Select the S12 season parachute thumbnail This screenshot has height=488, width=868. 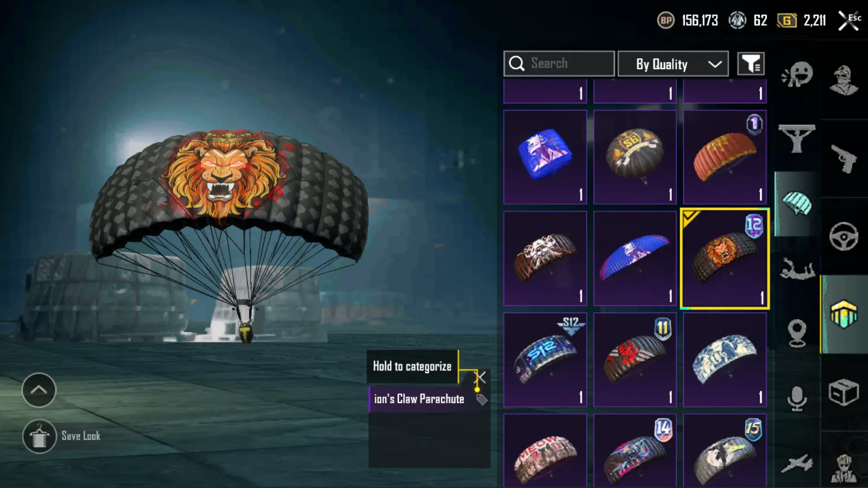coord(545,360)
